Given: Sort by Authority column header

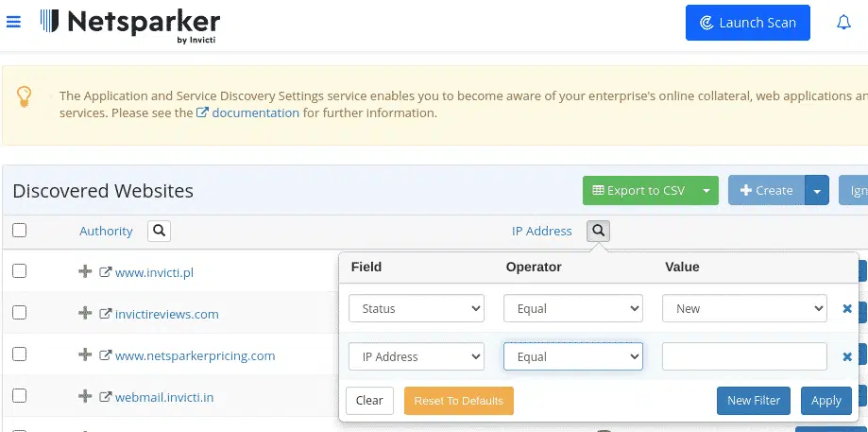Looking at the screenshot, I should click(x=106, y=231).
